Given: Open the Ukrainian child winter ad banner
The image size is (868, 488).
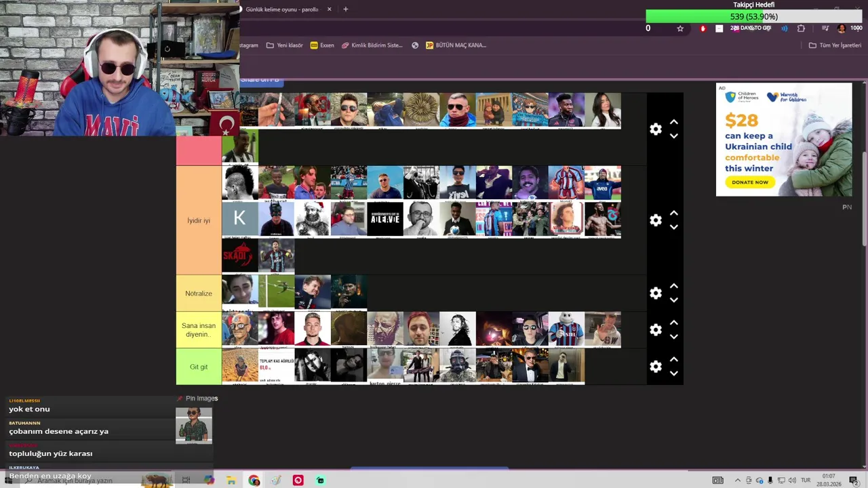Looking at the screenshot, I should [x=784, y=140].
